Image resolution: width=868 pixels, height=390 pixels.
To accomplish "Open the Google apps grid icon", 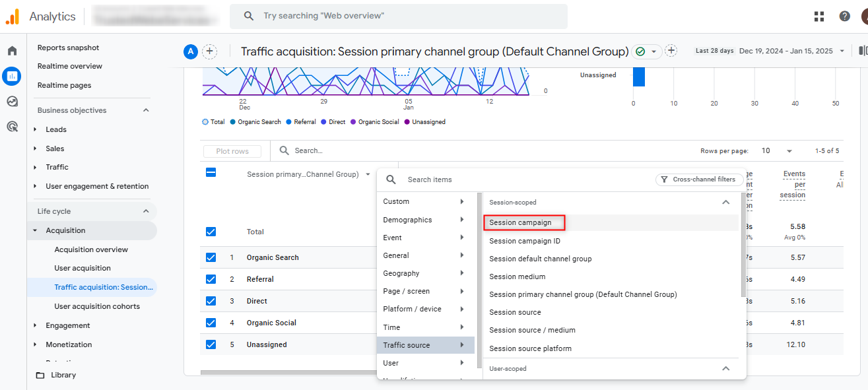I will (x=819, y=16).
